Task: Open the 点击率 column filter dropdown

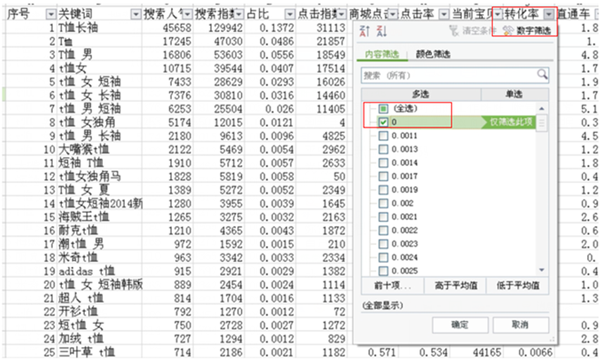Action: pyautogui.click(x=444, y=15)
